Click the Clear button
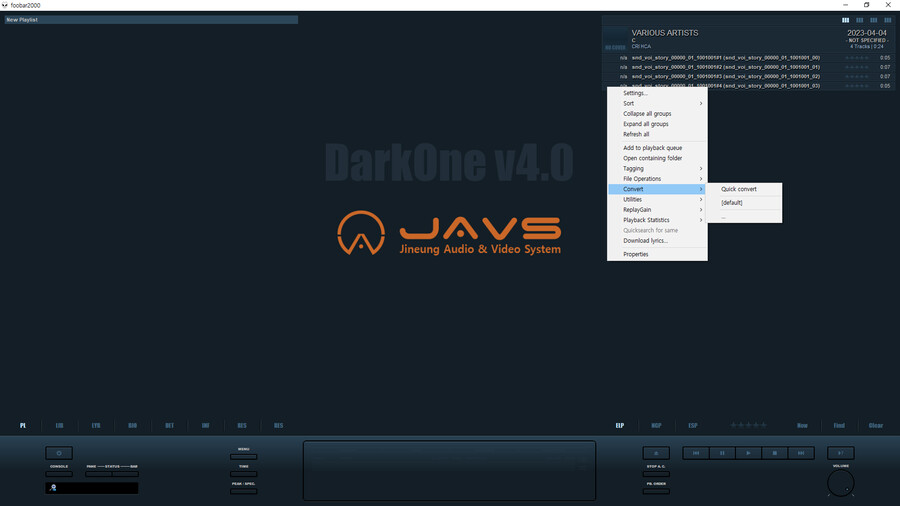This screenshot has height=506, width=900. tap(876, 426)
